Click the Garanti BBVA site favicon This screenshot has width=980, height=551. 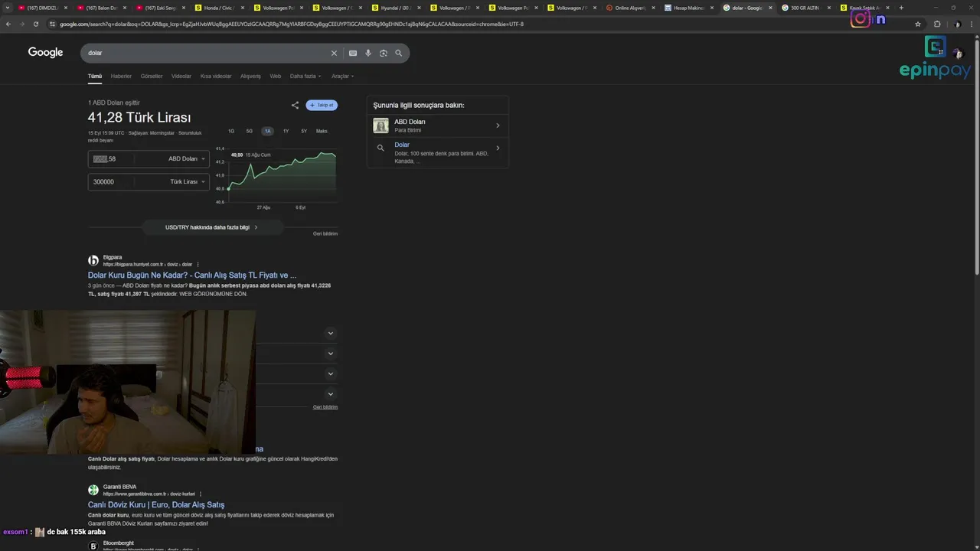click(93, 490)
